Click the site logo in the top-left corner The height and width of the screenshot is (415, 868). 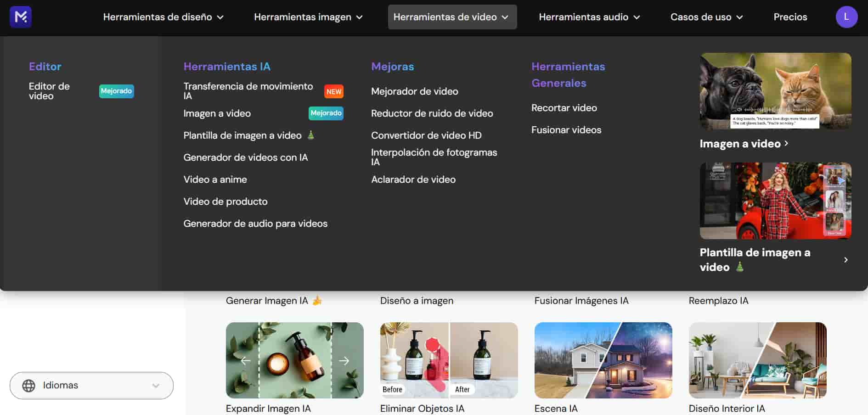[21, 17]
